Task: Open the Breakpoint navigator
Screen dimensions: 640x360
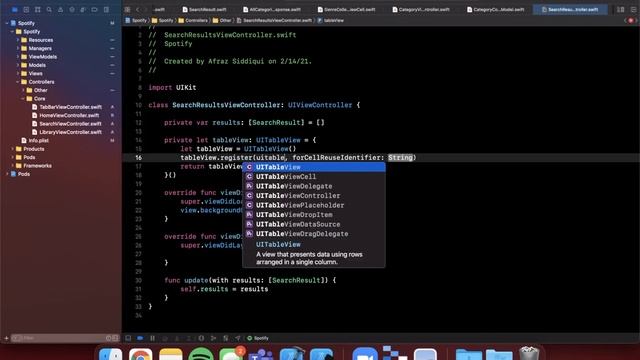Action: point(95,9)
